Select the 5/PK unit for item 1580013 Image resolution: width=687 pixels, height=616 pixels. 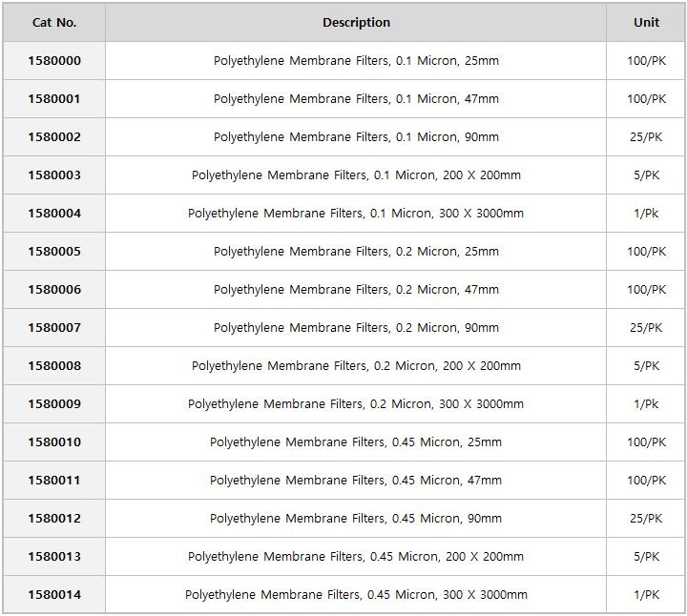point(646,557)
